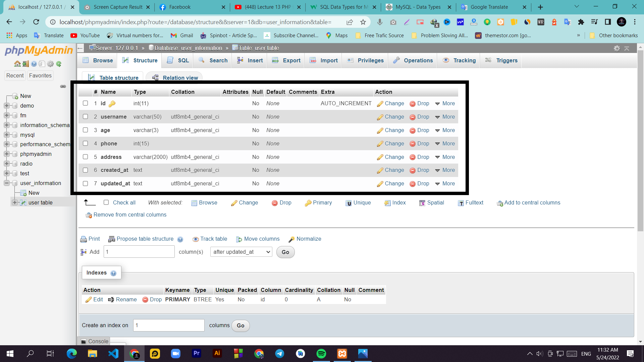Expand the user_information database tree
Image resolution: width=644 pixels, height=362 pixels.
tap(7, 183)
